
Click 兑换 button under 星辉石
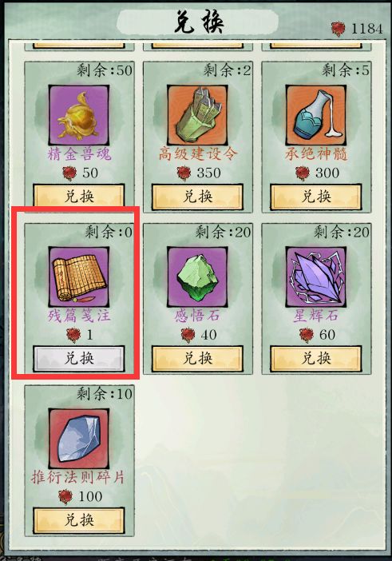pos(316,359)
